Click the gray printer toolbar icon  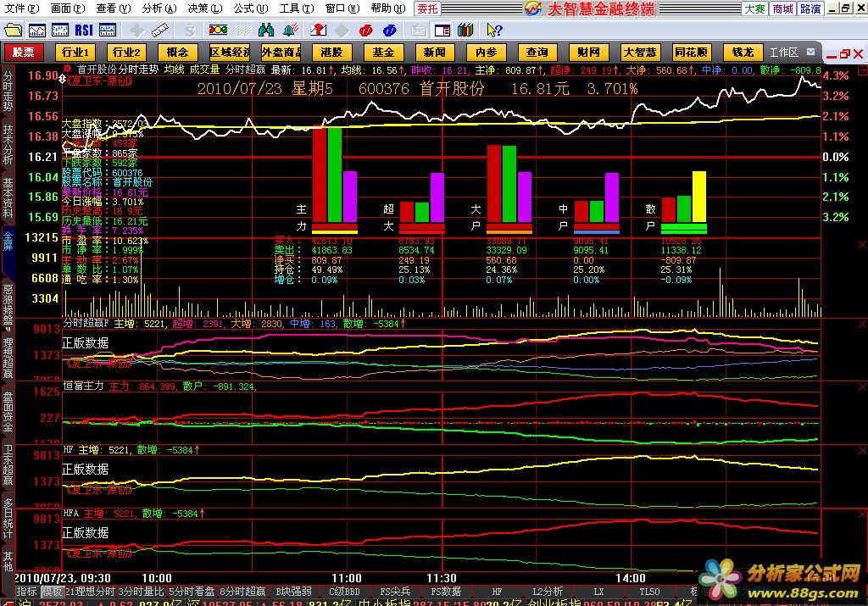pos(419,30)
